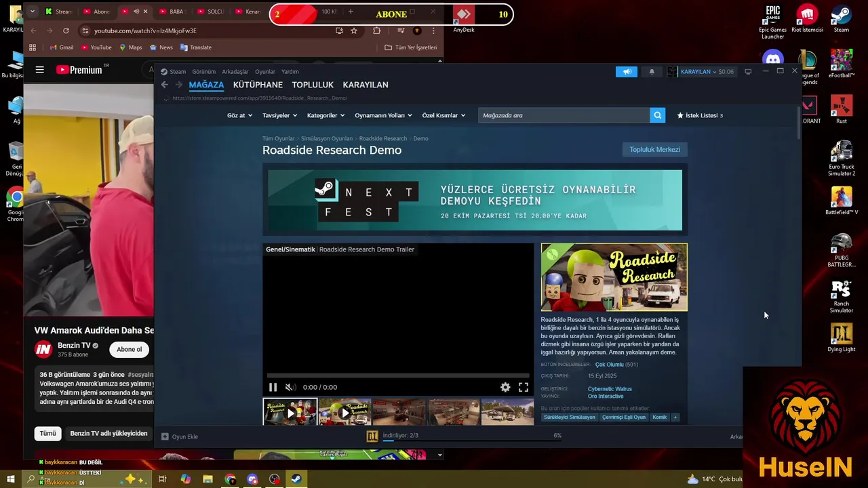Expand Özel Kısımlar dropdown

[x=443, y=115]
